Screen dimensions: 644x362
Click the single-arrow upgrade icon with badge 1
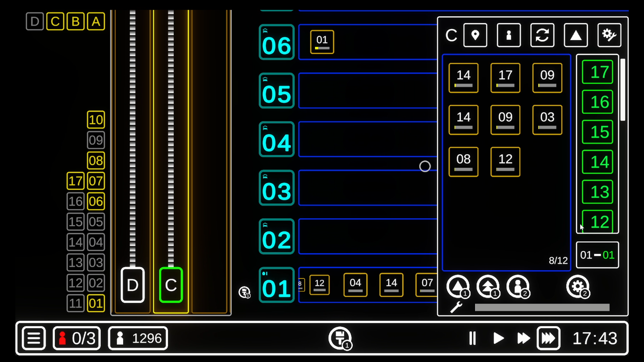[458, 287]
